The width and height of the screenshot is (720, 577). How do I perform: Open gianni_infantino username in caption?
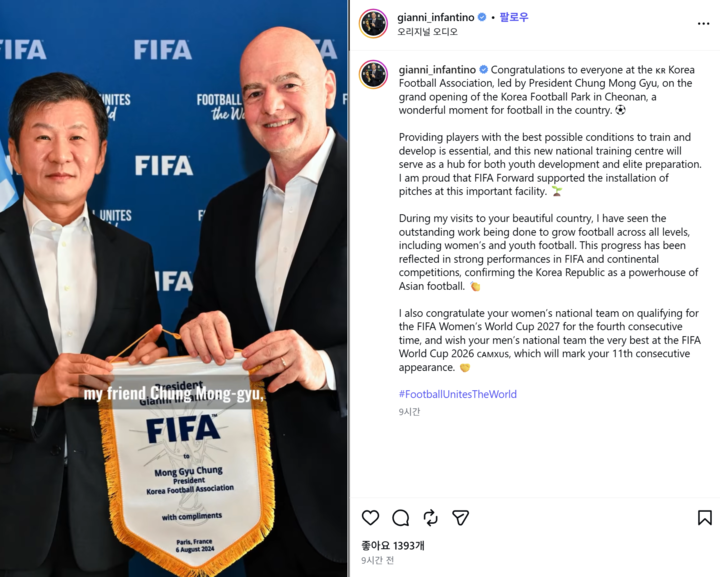click(437, 70)
